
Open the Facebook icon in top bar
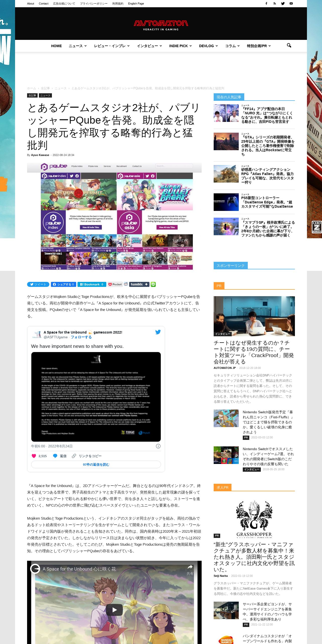coord(266,4)
